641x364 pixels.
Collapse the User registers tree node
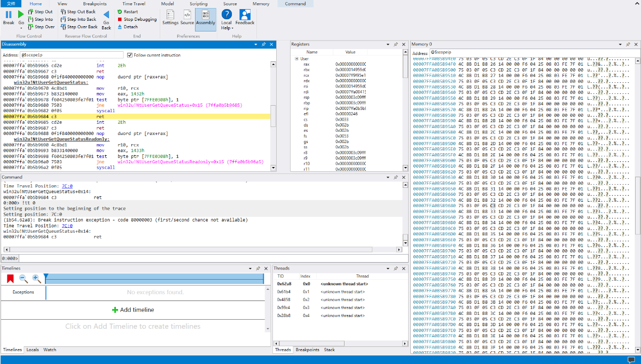tap(296, 59)
